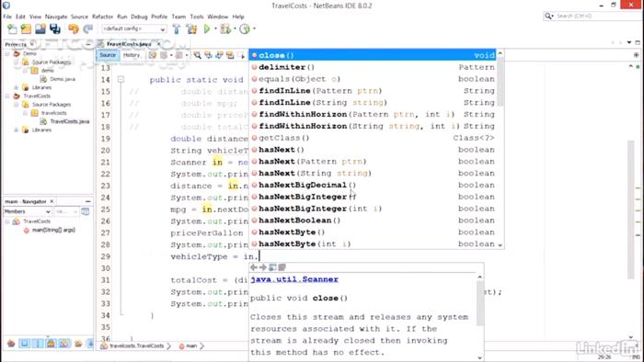644x362 pixels.
Task: Click the travelcosts.TravelCosts breadcrumb
Action: coord(136,346)
